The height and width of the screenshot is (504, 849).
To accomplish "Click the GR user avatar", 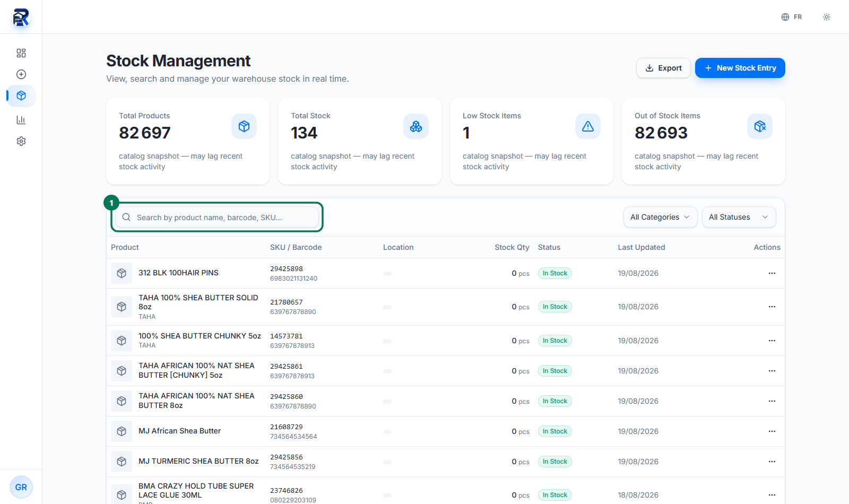I will 21,487.
